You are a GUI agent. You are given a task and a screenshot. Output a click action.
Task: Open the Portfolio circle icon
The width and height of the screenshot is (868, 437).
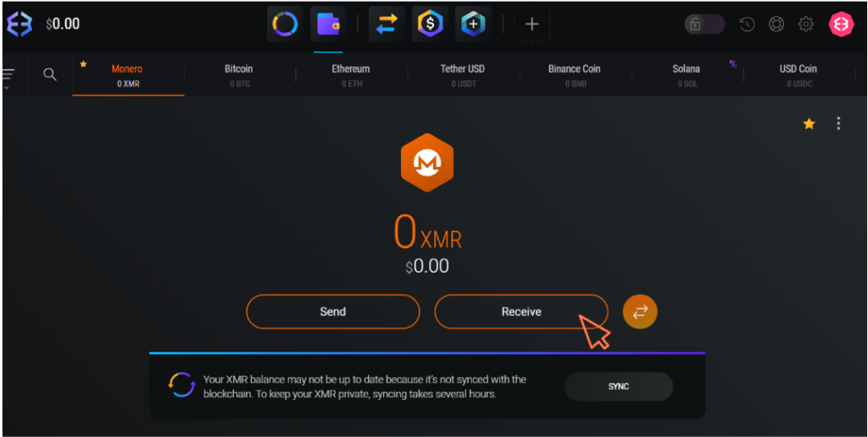point(285,25)
